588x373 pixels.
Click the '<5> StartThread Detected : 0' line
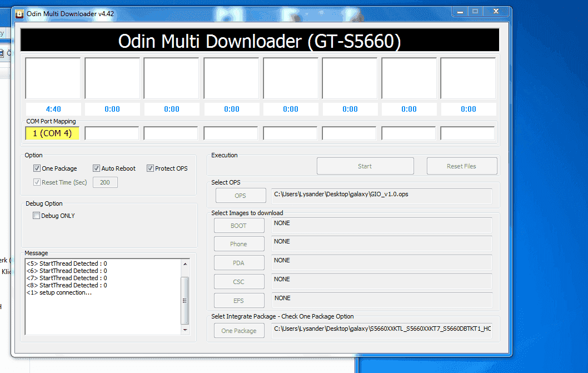pyautogui.click(x=66, y=263)
